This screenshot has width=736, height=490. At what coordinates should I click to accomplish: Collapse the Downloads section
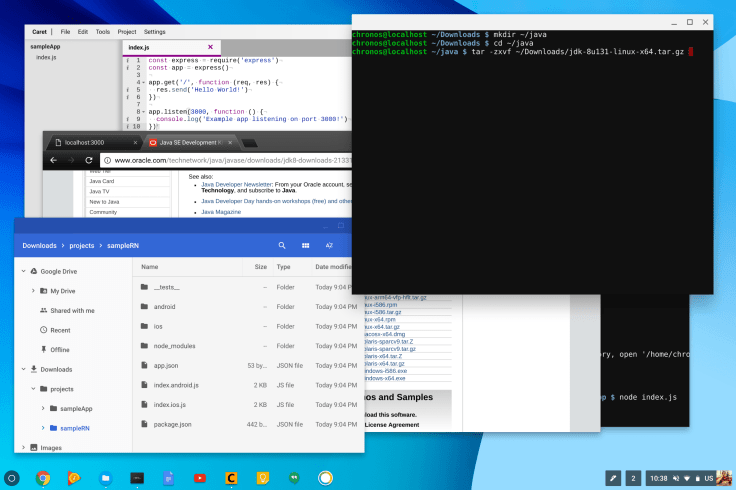click(x=21, y=369)
